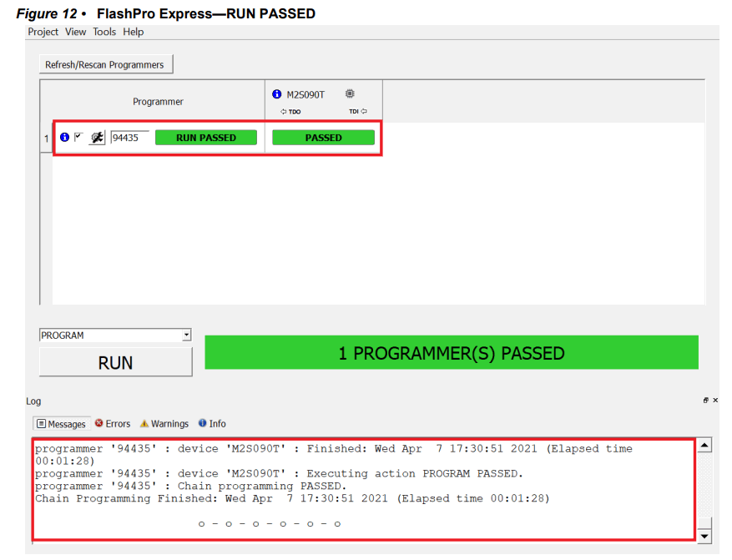Image resolution: width=732 pixels, height=560 pixels.
Task: Click the chip icon beside M2S090T
Action: tap(350, 93)
